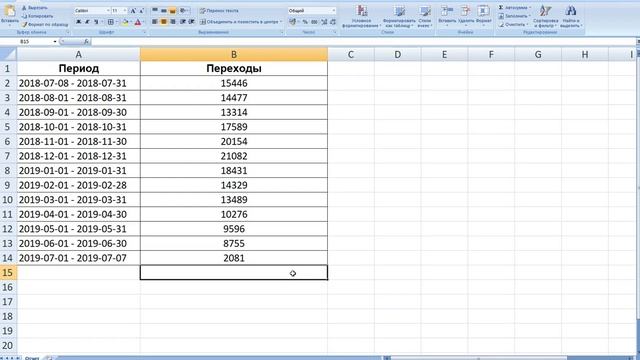Click cell '2019-01-01 - 2019-01-31'
640x360 pixels.
[78, 171]
